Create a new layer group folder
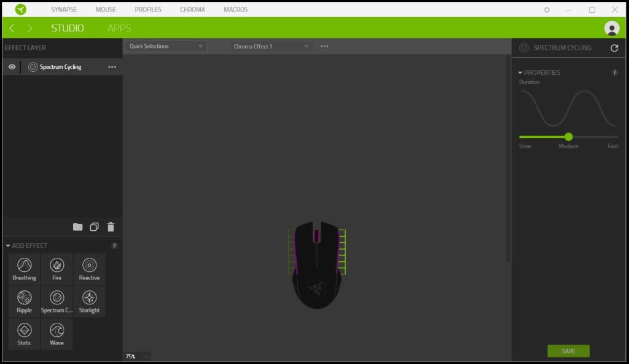 tap(77, 227)
